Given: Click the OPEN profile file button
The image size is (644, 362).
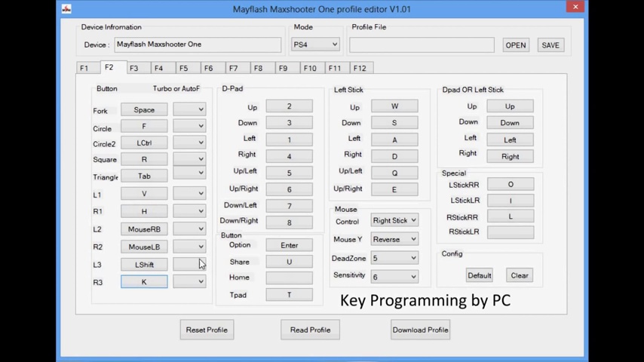Looking at the screenshot, I should coord(516,45).
